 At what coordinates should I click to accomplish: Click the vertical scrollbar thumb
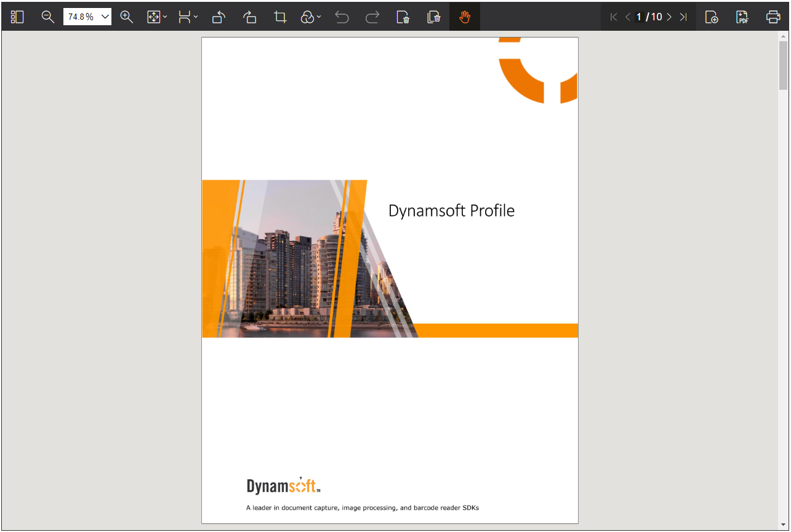pos(783,65)
